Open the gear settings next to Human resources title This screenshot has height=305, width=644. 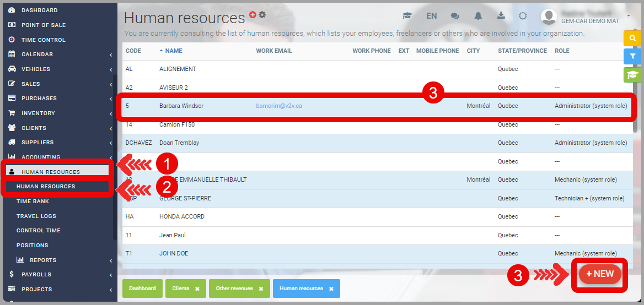point(262,15)
